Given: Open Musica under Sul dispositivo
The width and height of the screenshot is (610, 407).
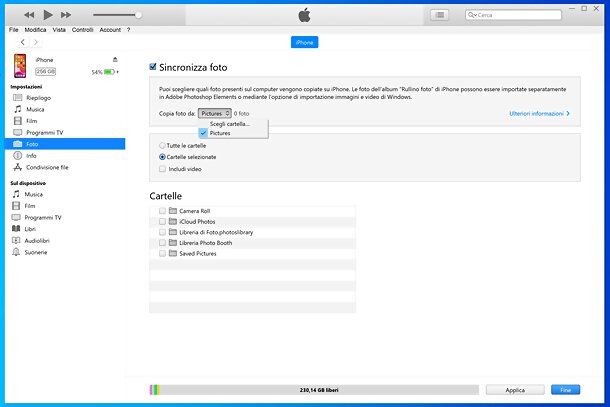Looking at the screenshot, I should click(33, 194).
